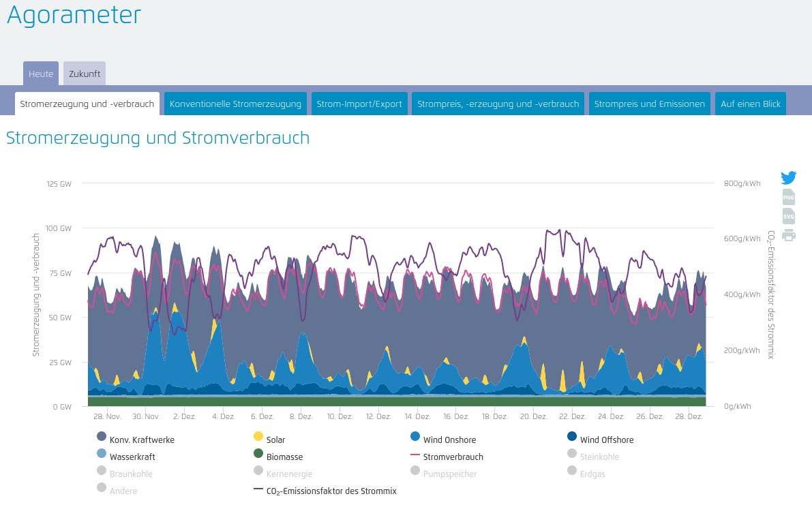Click the 75 GW axis label
Viewport: 812px width, 507px height.
click(x=61, y=273)
